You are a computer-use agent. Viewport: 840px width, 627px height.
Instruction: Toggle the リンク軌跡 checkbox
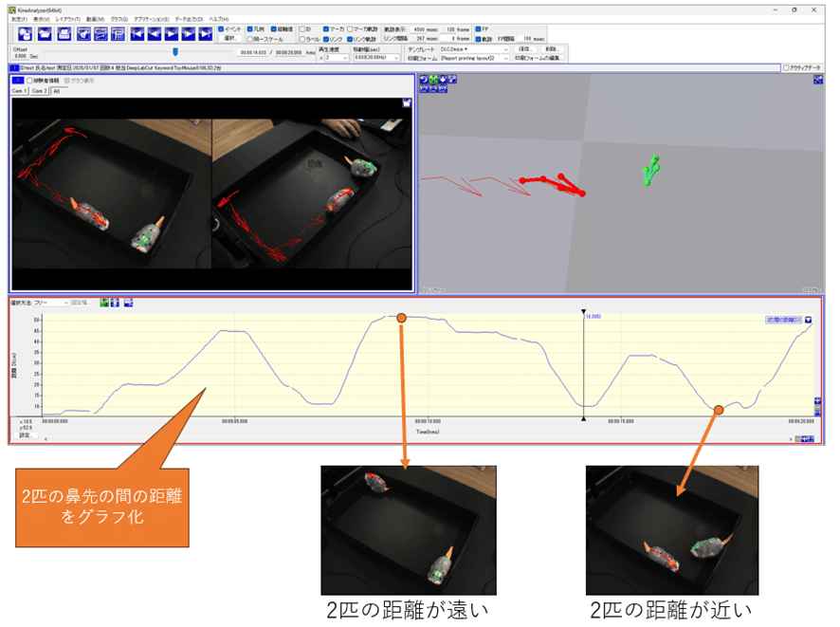[350, 39]
